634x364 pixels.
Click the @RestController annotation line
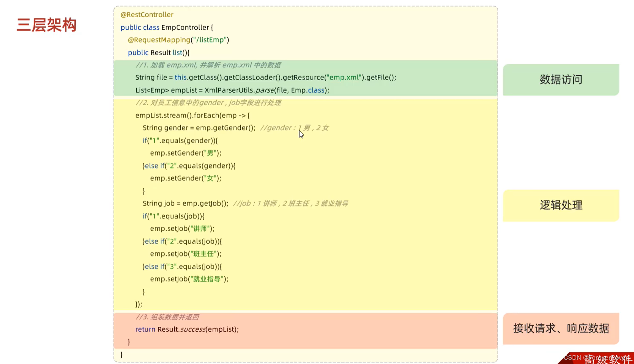point(147,15)
